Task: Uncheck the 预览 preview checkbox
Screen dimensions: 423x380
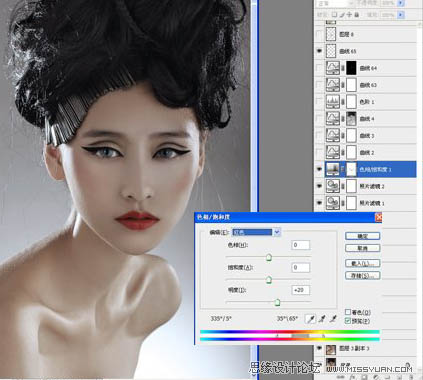Action: point(347,321)
